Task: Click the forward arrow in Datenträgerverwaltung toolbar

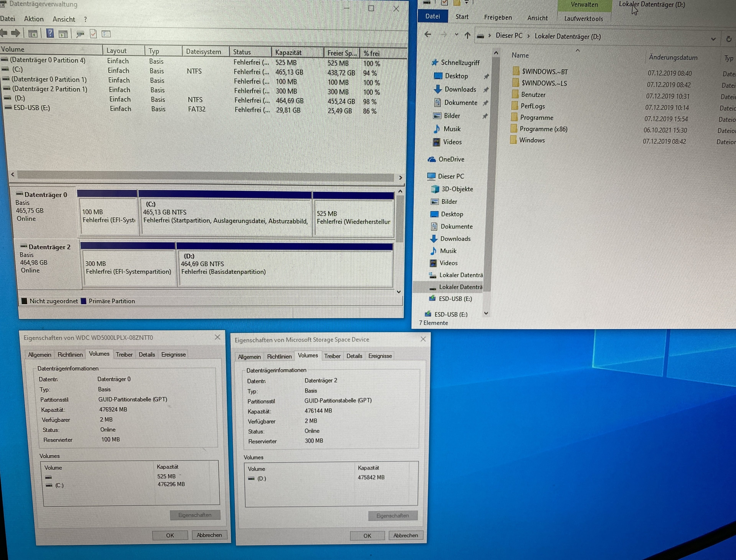Action: click(16, 33)
